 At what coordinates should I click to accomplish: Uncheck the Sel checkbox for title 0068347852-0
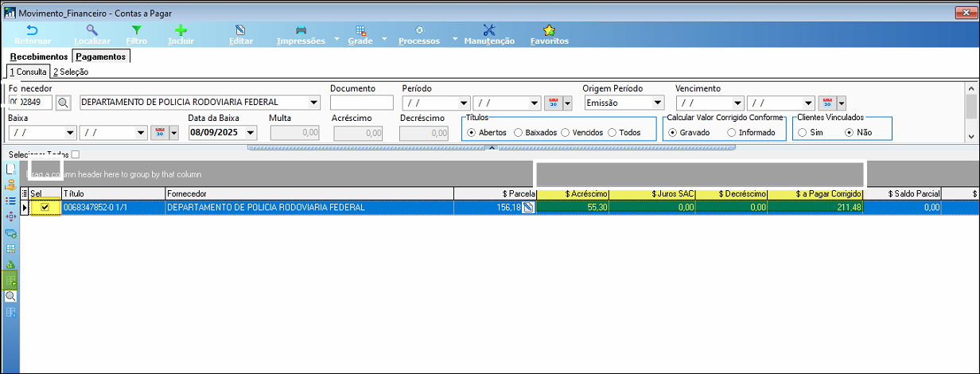[45, 208]
